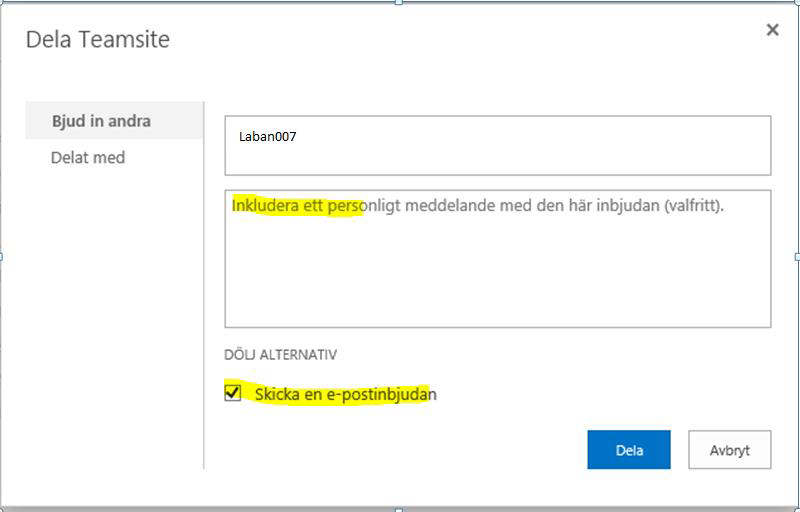
Task: Cancel sharing with the Avbryt button
Action: pos(730,450)
